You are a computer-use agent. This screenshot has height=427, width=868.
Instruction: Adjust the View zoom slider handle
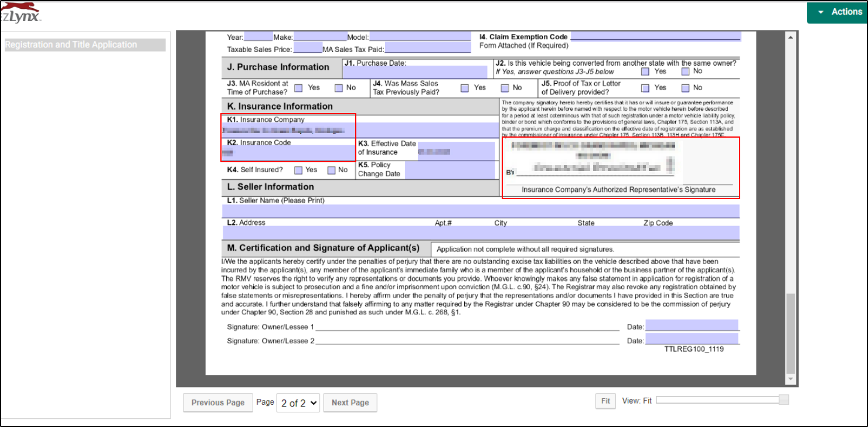784,400
